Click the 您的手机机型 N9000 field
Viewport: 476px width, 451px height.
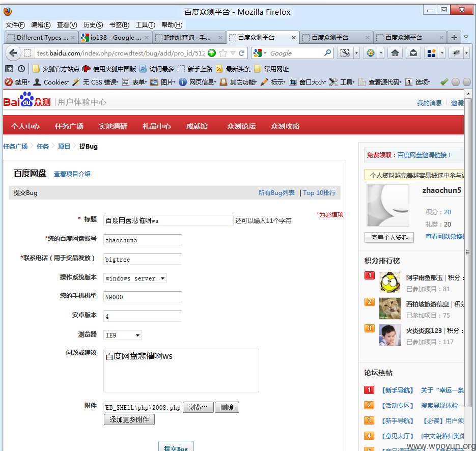coord(143,297)
